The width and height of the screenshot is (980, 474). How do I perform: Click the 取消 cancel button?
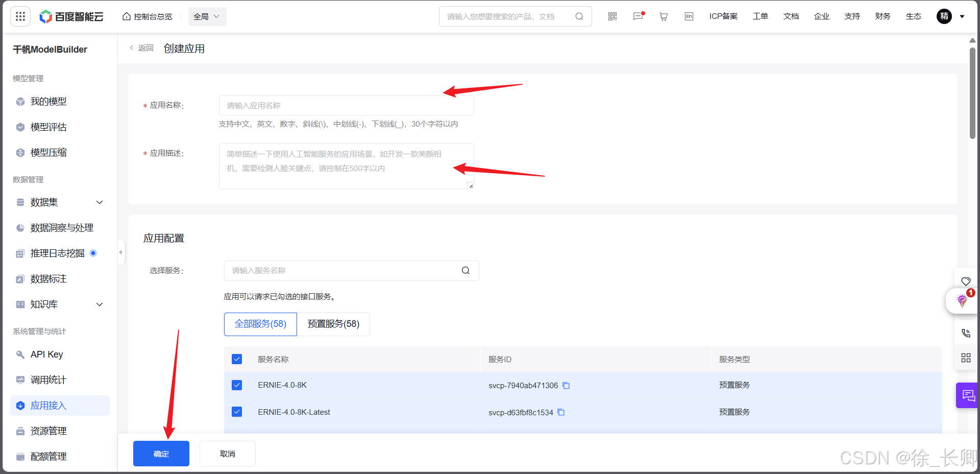coord(228,454)
